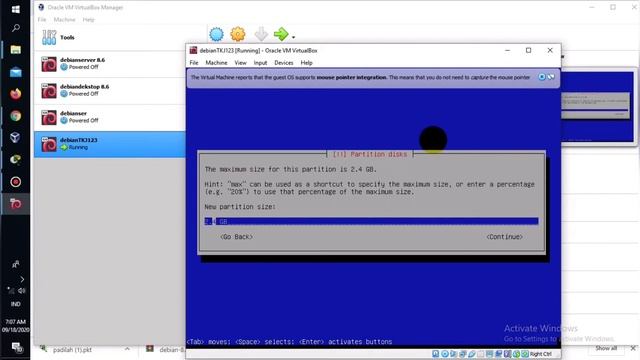
Task: Click the shared folders status bar icon
Action: click(x=481, y=354)
